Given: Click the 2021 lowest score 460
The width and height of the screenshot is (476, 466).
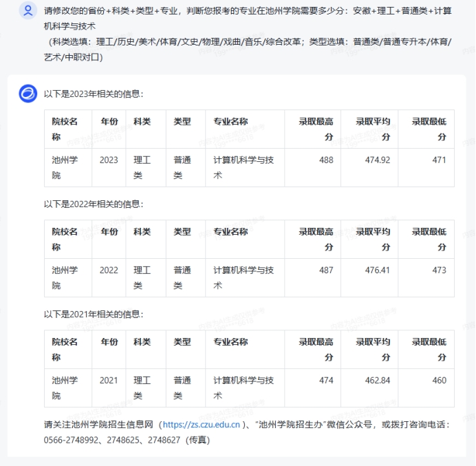Looking at the screenshot, I should 439,380.
